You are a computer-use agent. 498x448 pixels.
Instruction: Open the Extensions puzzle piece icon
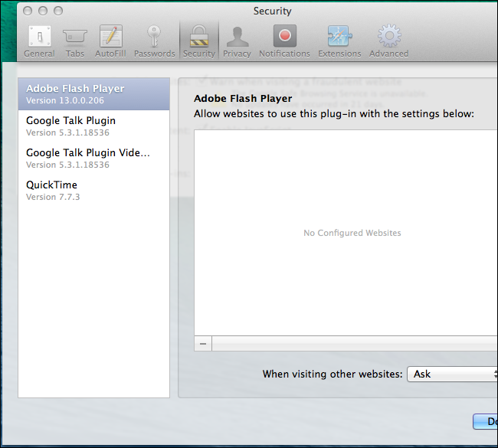pos(339,41)
